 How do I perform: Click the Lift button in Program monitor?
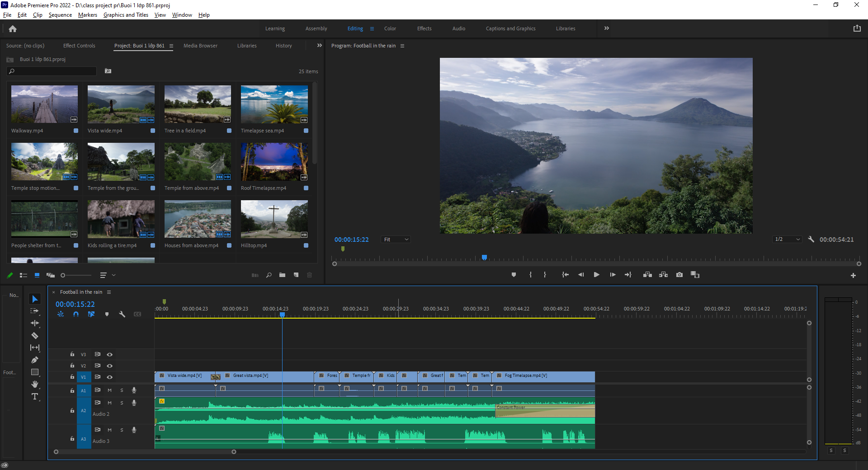(x=647, y=275)
